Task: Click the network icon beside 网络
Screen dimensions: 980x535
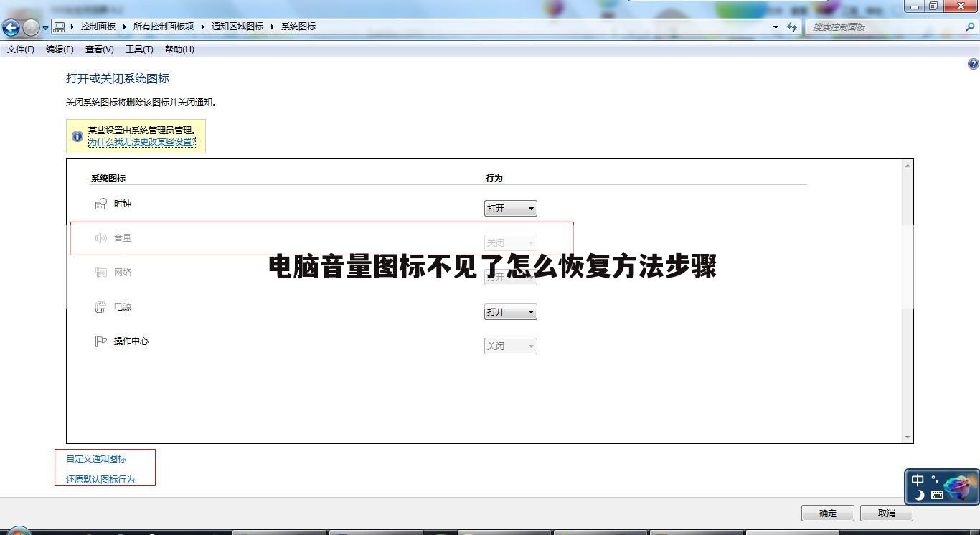Action: coord(100,272)
